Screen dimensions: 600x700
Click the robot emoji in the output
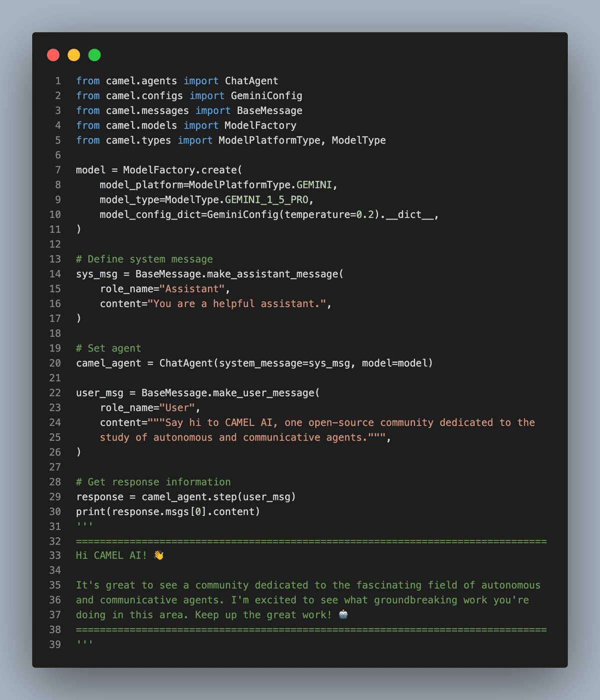(343, 614)
